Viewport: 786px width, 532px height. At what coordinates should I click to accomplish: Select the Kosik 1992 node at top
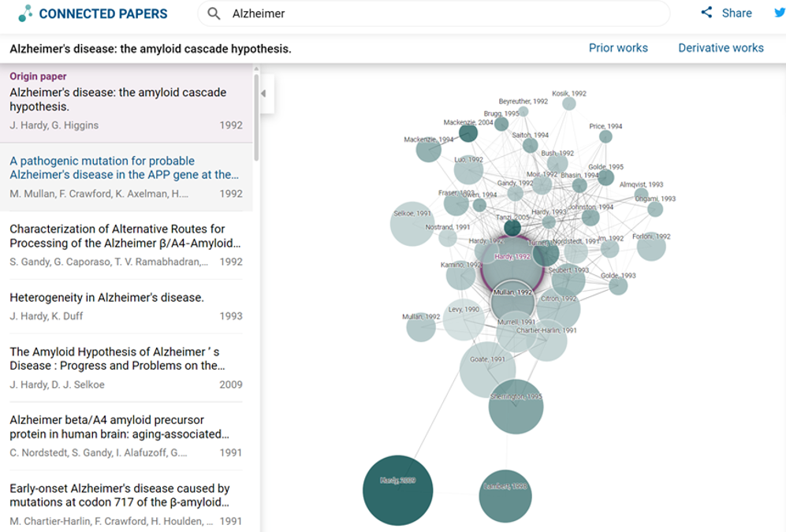click(568, 103)
